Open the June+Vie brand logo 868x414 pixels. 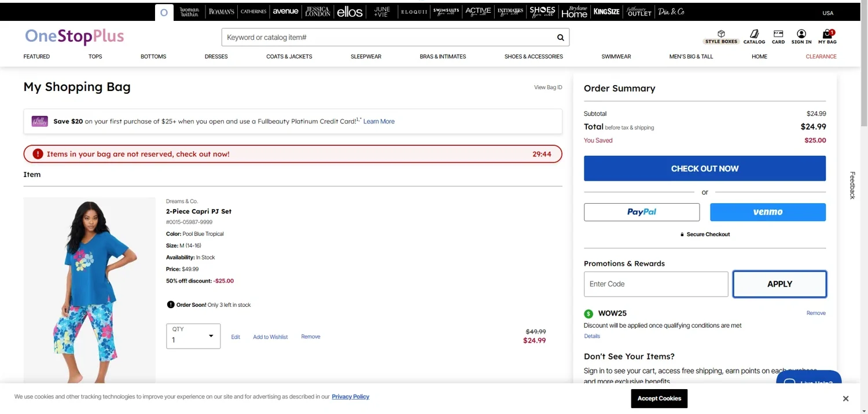pos(382,12)
